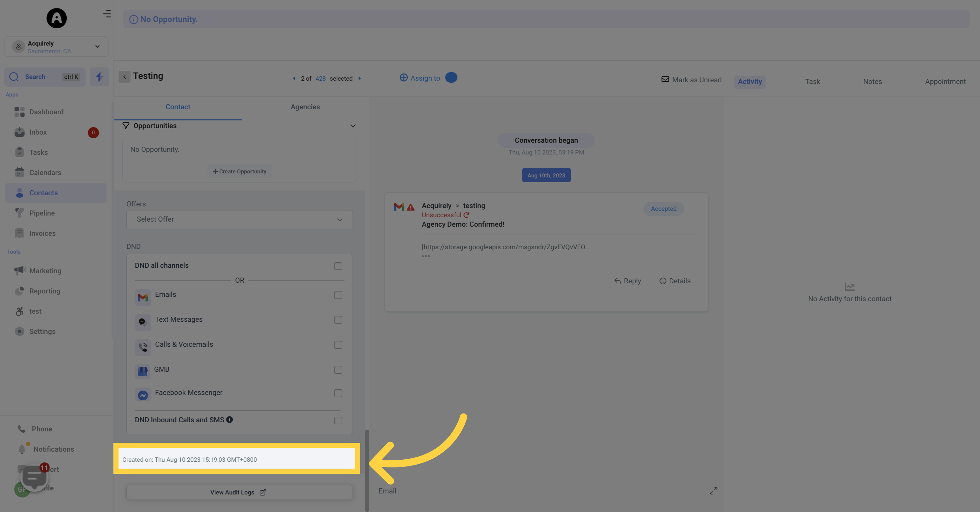Screen dimensions: 980x512
Task: Expand the Opportunities section
Action: point(352,126)
